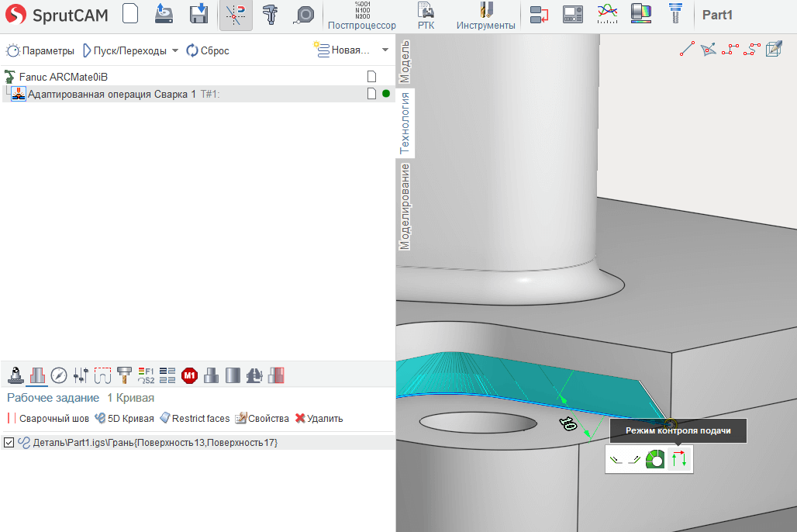797x532 pixels.
Task: Open the fixtures vise icon
Action: (254, 375)
